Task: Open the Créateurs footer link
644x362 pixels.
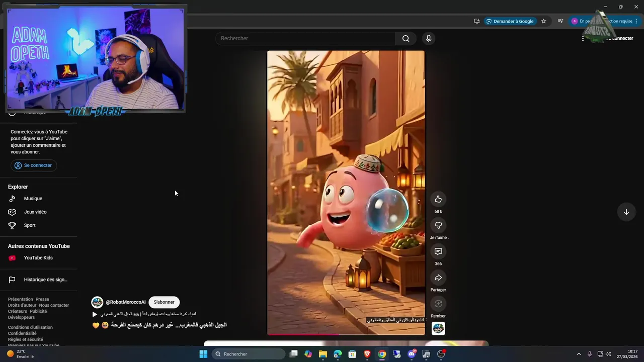Action: (x=18, y=311)
